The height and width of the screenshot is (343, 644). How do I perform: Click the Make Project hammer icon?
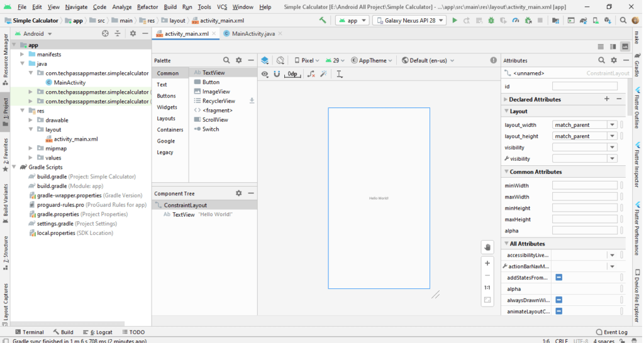[x=323, y=20]
